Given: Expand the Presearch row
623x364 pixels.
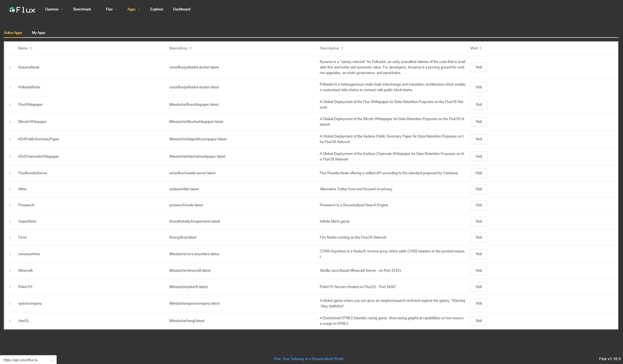Looking at the screenshot, I should click(10, 205).
